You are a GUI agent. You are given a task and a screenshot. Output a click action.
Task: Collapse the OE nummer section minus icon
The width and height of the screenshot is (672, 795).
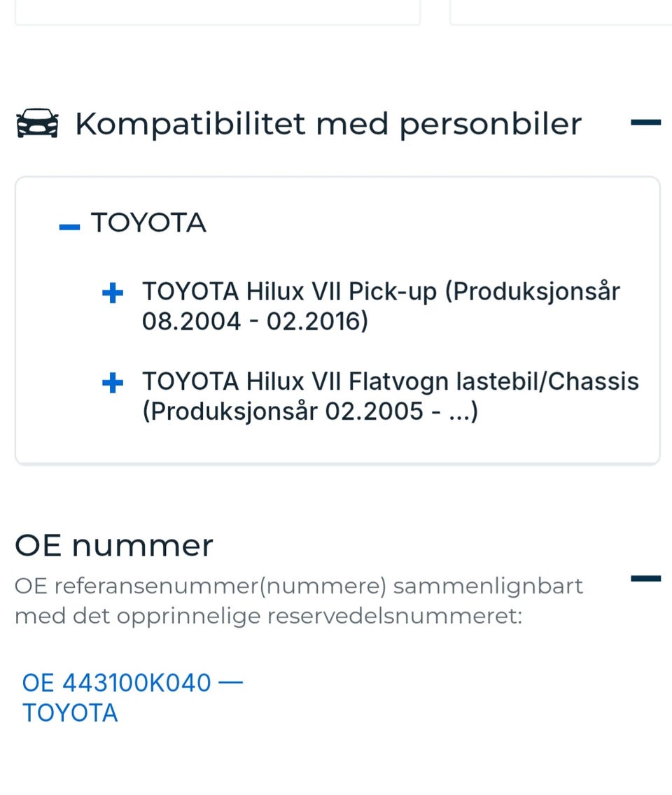[x=645, y=578]
